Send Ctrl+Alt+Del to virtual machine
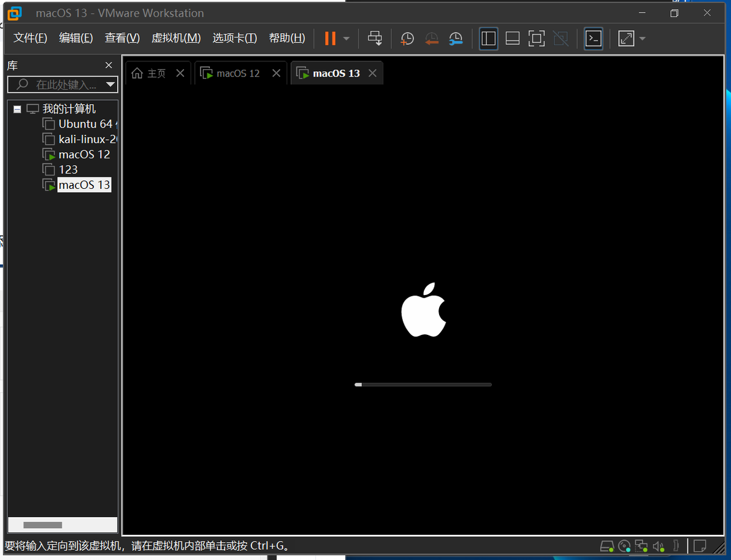731x560 pixels. (375, 38)
